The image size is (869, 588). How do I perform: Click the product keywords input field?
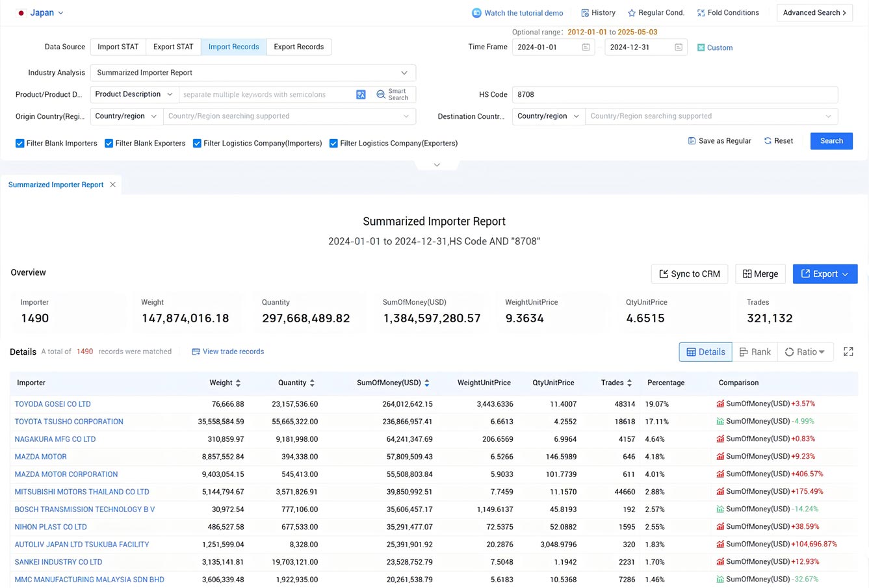[x=267, y=95]
